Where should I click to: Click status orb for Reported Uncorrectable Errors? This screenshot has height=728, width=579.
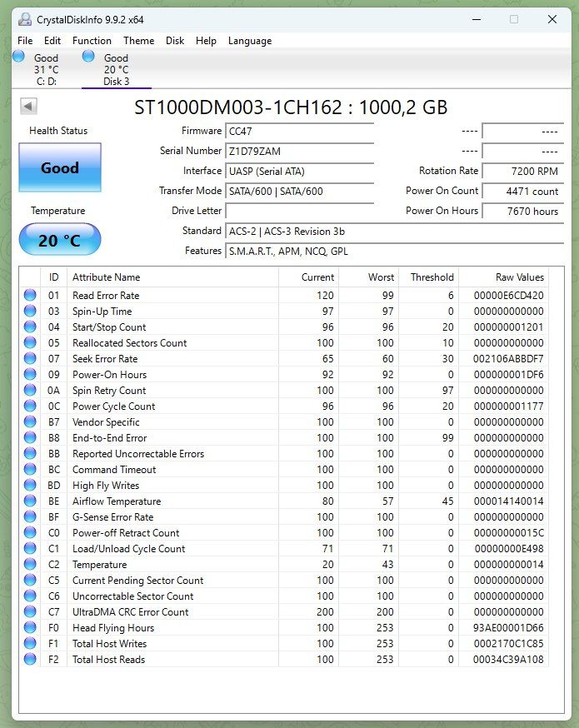coord(30,453)
